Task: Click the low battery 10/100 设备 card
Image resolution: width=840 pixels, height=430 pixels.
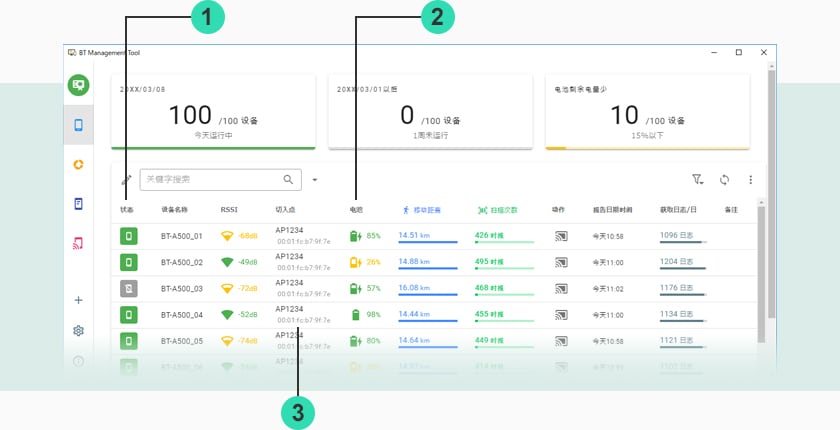Action: click(646, 111)
